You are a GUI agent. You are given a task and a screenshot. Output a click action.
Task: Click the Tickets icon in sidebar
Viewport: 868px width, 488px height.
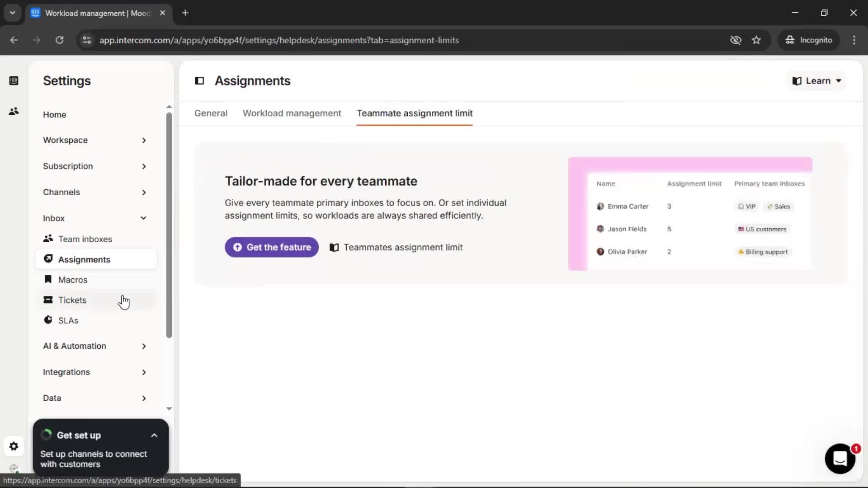48,300
